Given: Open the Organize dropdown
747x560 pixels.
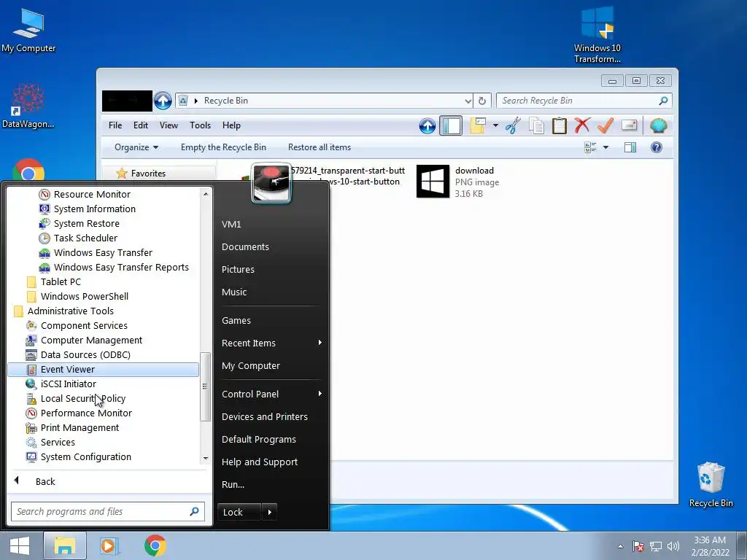Looking at the screenshot, I should pyautogui.click(x=136, y=147).
